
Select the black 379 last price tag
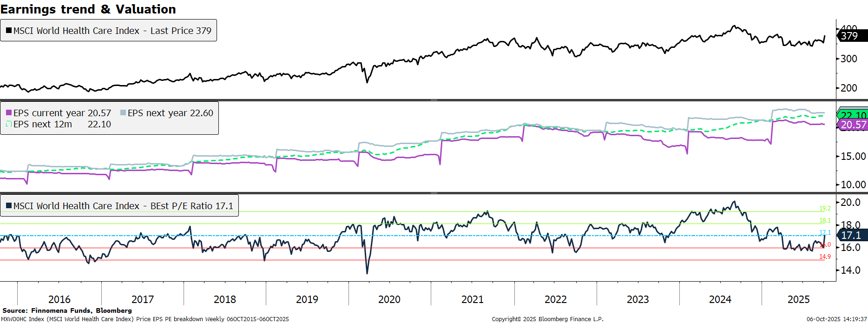851,36
